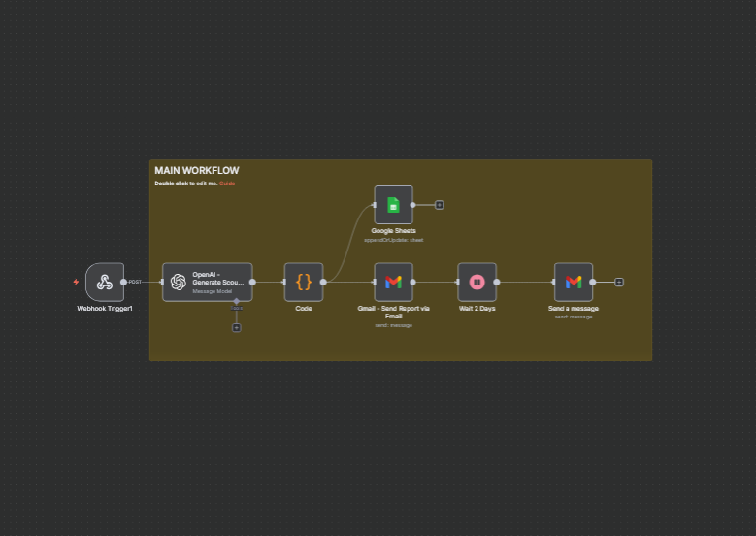Click the Code node output connector dot
This screenshot has height=536, width=756.
[x=323, y=282]
